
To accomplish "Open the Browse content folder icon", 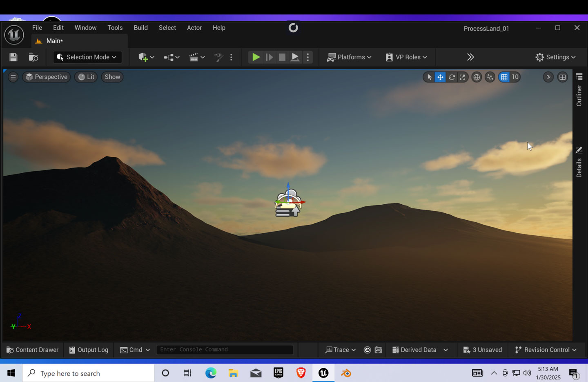I will click(33, 57).
